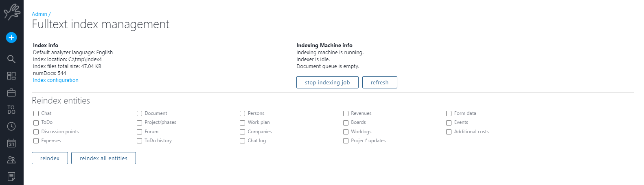
Task: Select the Revenues checkbox
Action: coord(346,114)
